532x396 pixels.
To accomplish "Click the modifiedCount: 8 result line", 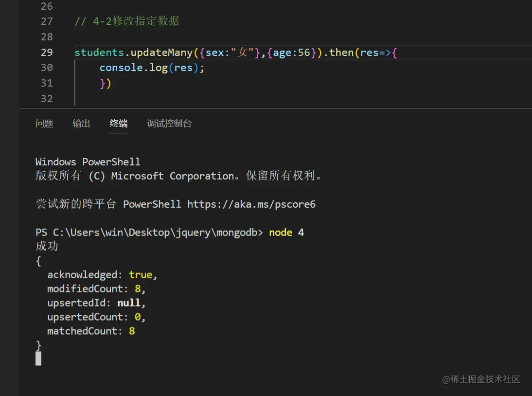I will 92,288.
